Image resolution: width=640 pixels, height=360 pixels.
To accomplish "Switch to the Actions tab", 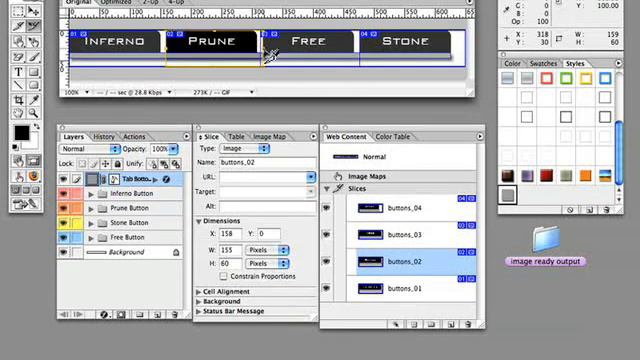I will click(134, 137).
